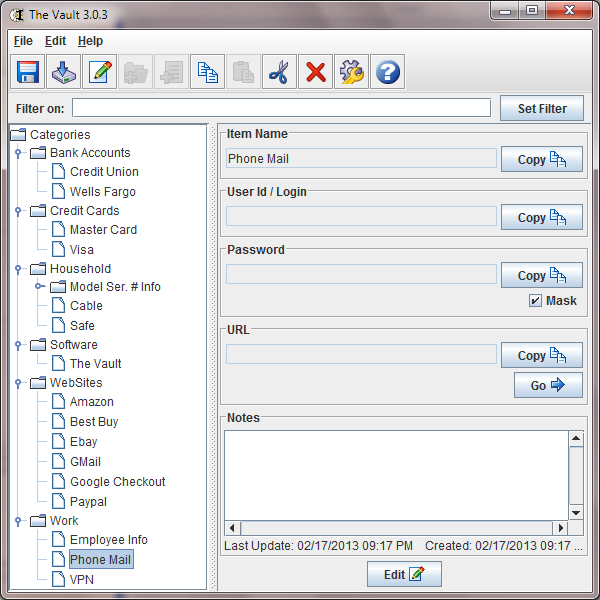This screenshot has width=600, height=600.
Task: Click the copy documents toolbar icon
Action: pos(207,72)
